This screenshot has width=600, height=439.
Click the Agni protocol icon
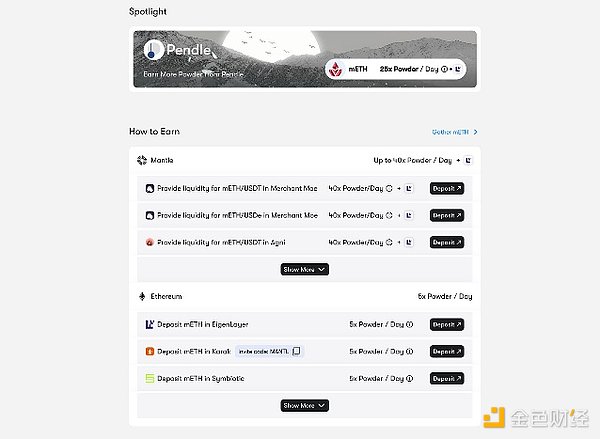pos(149,242)
